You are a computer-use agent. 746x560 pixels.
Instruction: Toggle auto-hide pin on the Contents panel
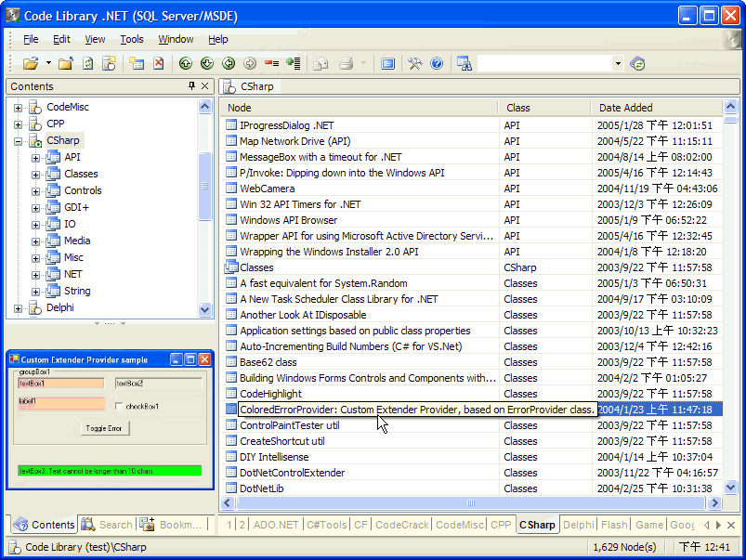pos(193,85)
